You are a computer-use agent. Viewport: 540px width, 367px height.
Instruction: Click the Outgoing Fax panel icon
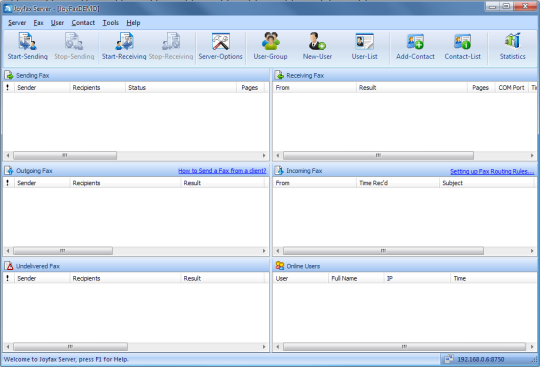9,170
